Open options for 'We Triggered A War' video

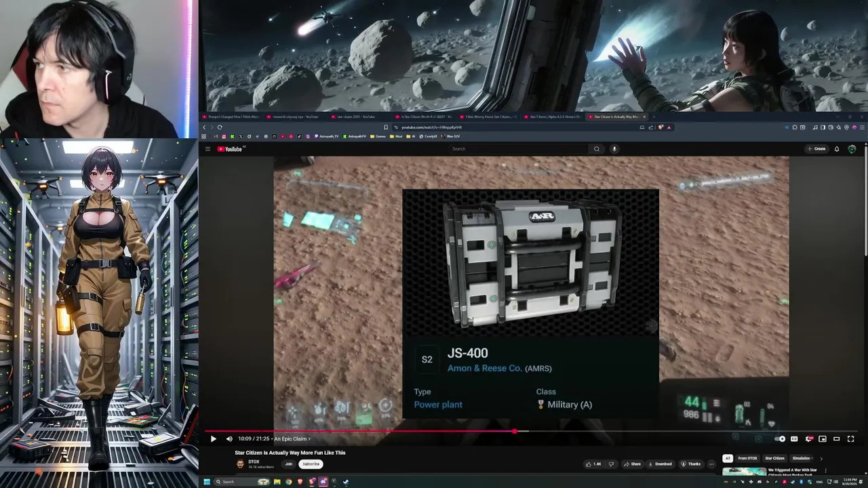(825, 470)
